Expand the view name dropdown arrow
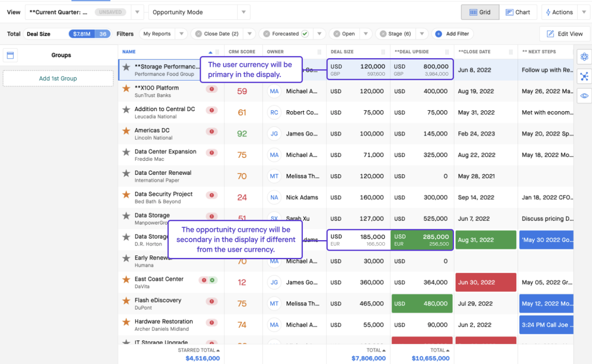 [x=137, y=12]
